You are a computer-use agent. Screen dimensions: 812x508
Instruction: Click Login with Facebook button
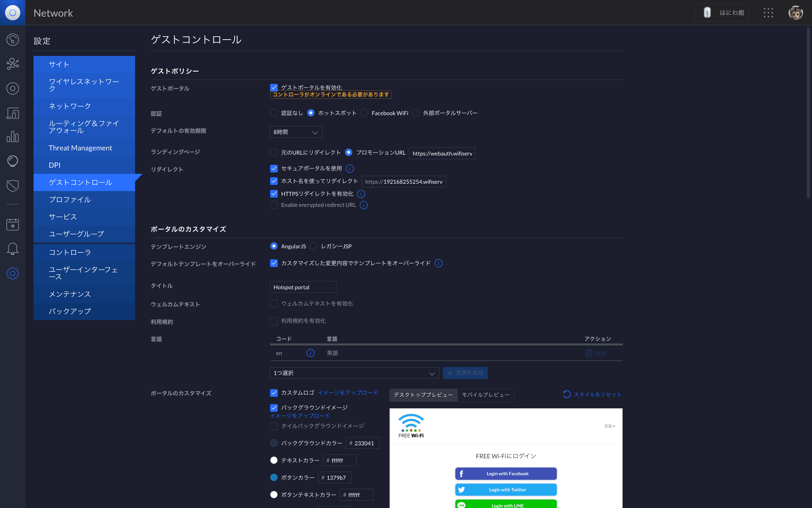point(506,474)
